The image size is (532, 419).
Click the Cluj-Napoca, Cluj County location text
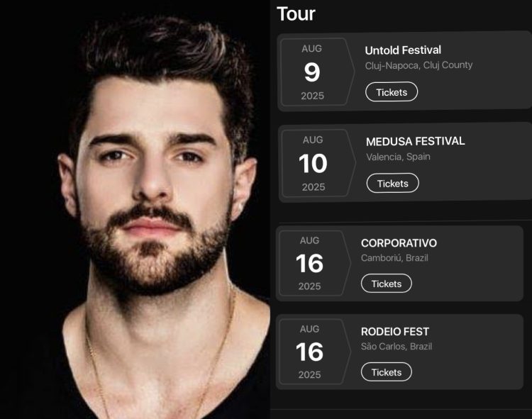419,65
